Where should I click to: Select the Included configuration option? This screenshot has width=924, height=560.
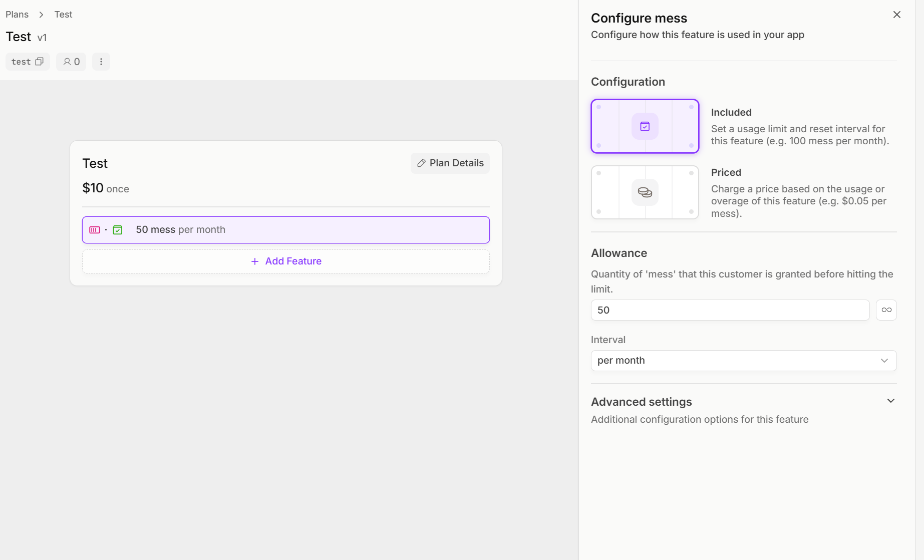tap(645, 126)
